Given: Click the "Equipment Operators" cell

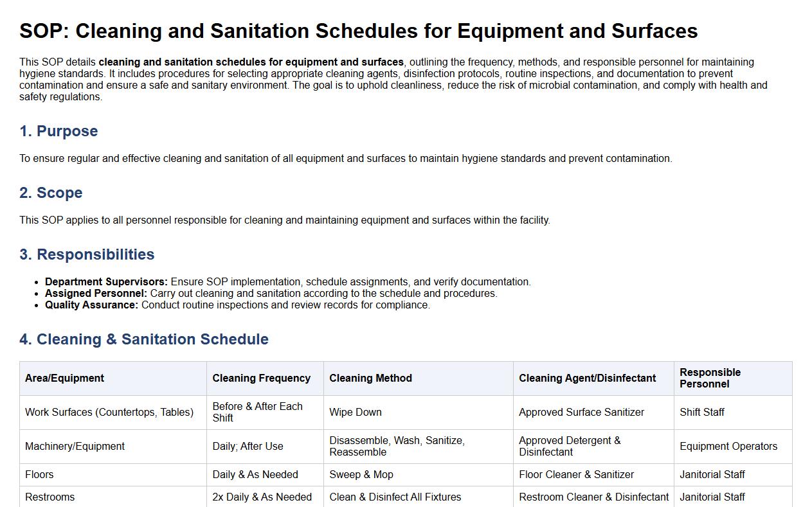Looking at the screenshot, I should pos(728,446).
